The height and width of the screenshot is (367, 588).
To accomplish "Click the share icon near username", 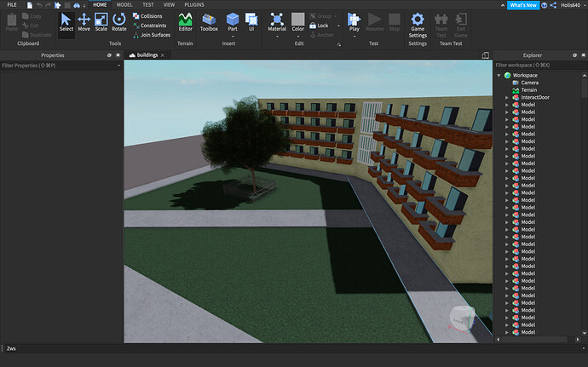I will (x=553, y=5).
